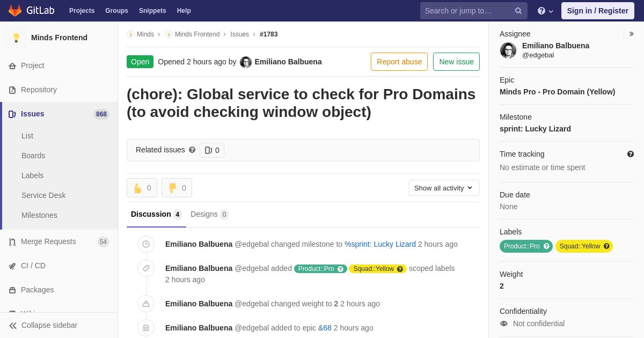Click the weight activity icon

(x=146, y=304)
